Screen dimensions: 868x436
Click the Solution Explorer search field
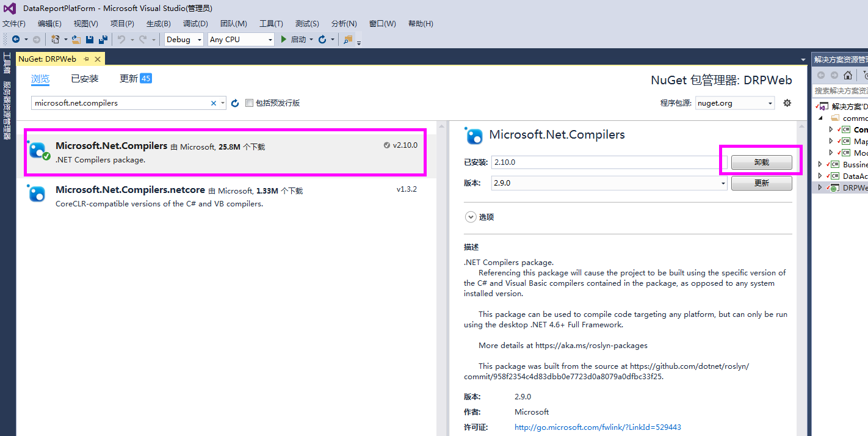(x=841, y=90)
